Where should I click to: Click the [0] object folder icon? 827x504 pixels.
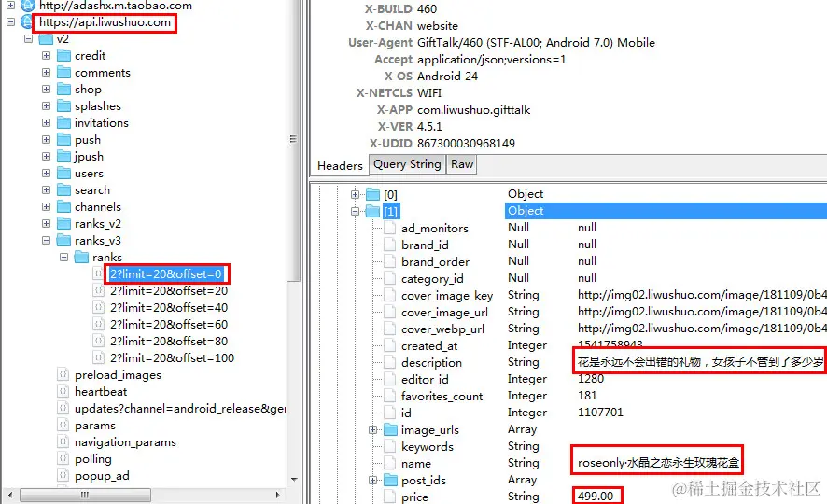372,194
